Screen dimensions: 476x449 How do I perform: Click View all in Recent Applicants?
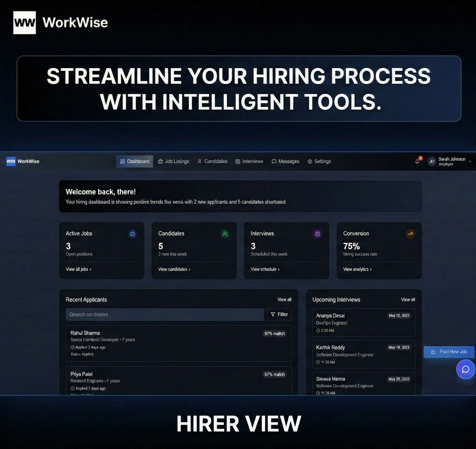pyautogui.click(x=284, y=299)
